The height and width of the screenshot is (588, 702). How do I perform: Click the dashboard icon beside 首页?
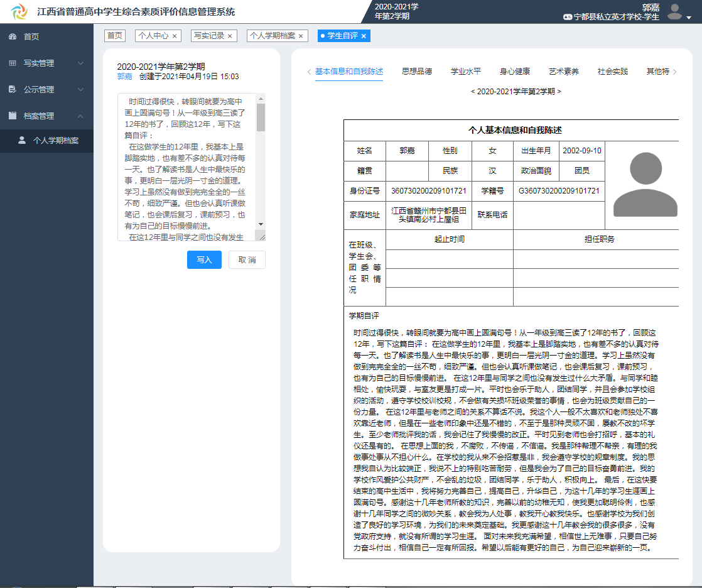(11, 36)
